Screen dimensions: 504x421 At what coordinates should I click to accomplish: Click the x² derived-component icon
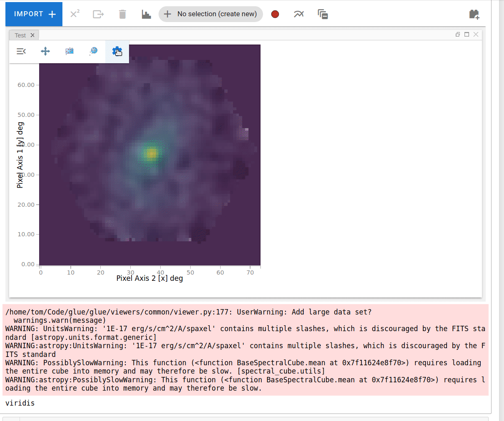coord(74,14)
